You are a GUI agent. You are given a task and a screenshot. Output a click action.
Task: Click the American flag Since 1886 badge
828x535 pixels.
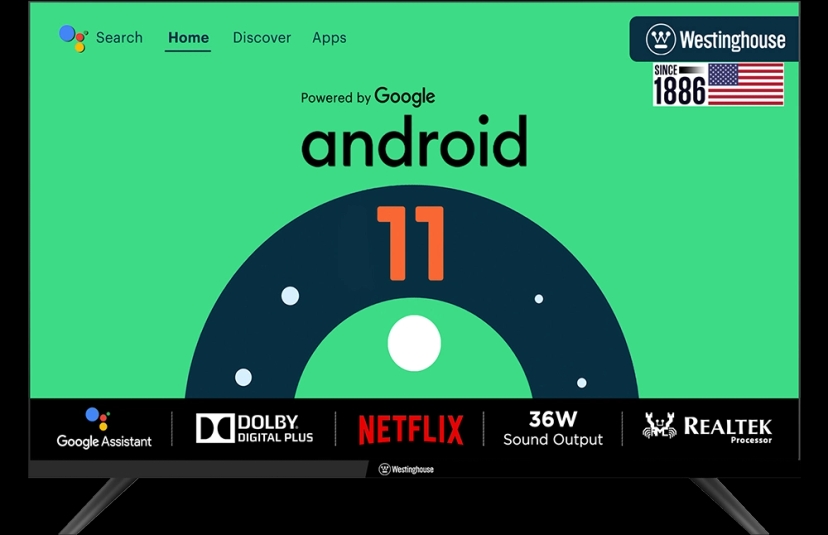coord(718,85)
